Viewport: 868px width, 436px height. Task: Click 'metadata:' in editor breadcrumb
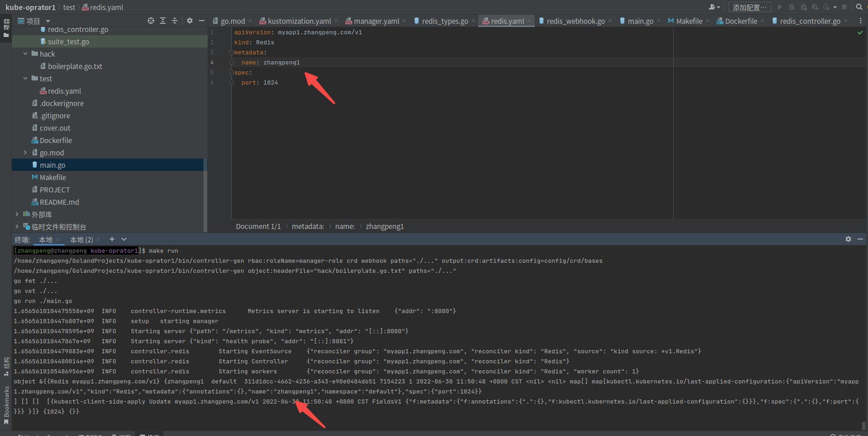tap(308, 227)
